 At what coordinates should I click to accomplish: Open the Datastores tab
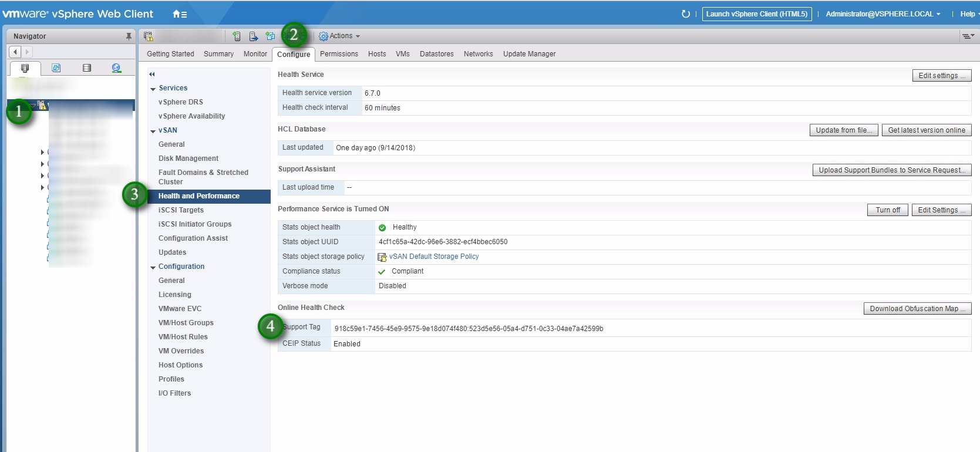436,54
